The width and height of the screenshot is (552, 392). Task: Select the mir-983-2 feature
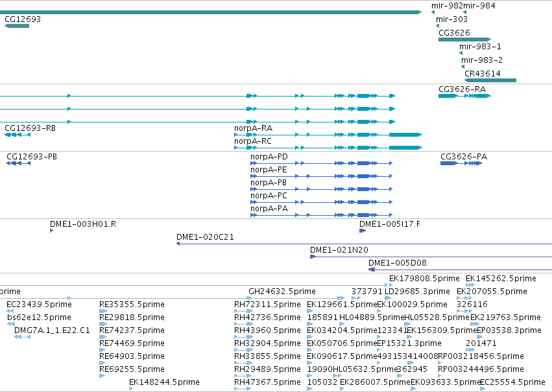pos(462,67)
